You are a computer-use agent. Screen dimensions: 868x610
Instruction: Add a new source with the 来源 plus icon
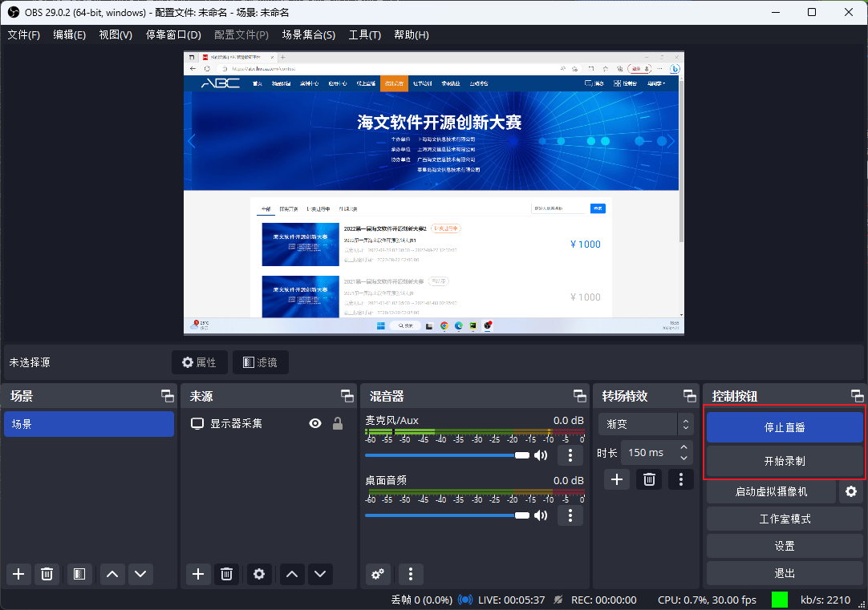[x=198, y=574]
